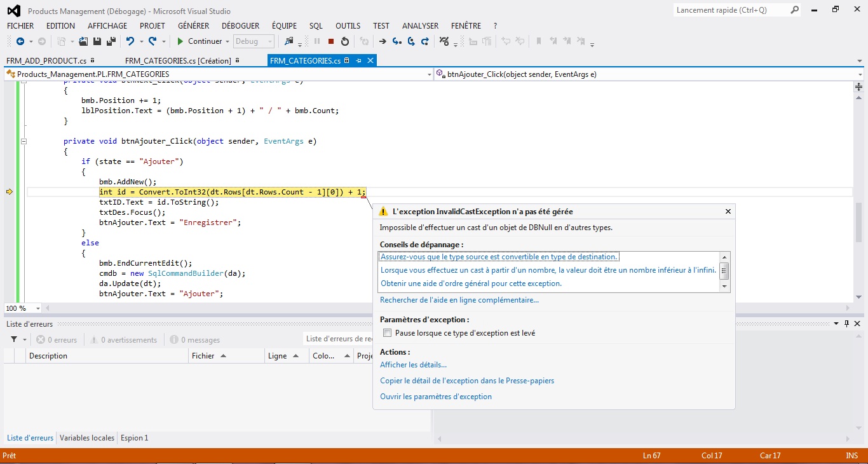Click Copier le détail de l'exception link
This screenshot has height=464, width=868.
tap(467, 381)
